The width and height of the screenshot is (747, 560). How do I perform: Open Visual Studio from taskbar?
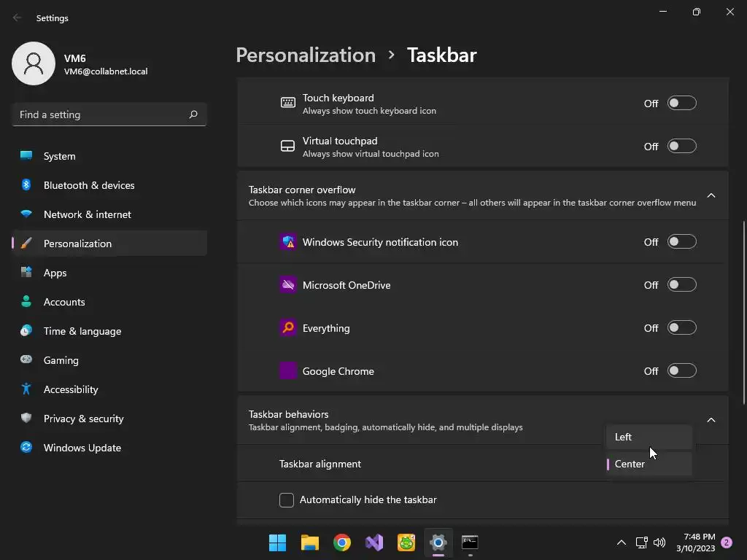click(374, 542)
